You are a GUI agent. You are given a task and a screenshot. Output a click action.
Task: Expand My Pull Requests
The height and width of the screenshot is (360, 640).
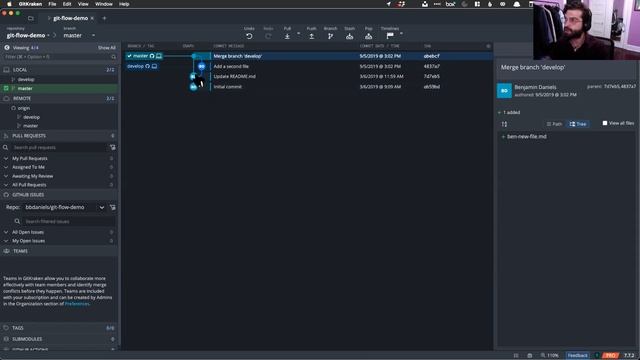6,158
